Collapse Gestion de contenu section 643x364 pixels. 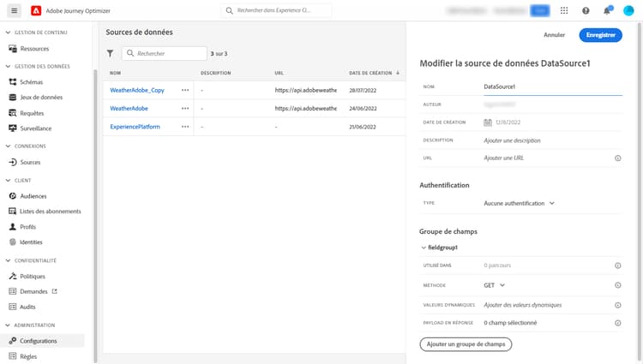point(8,33)
